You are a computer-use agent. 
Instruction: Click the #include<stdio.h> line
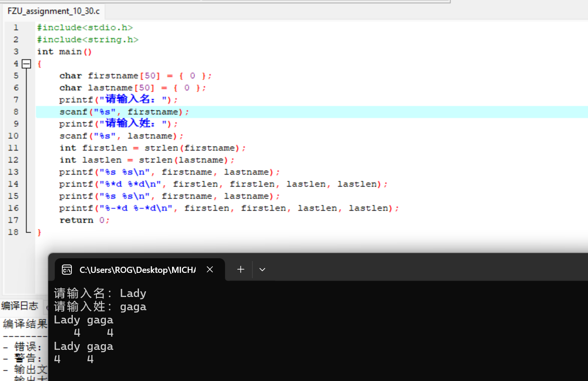[85, 27]
